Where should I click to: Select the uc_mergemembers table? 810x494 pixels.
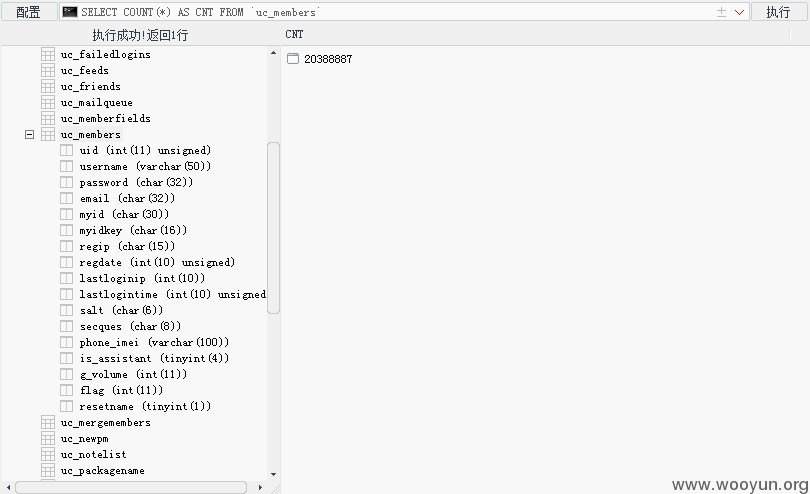coord(105,423)
